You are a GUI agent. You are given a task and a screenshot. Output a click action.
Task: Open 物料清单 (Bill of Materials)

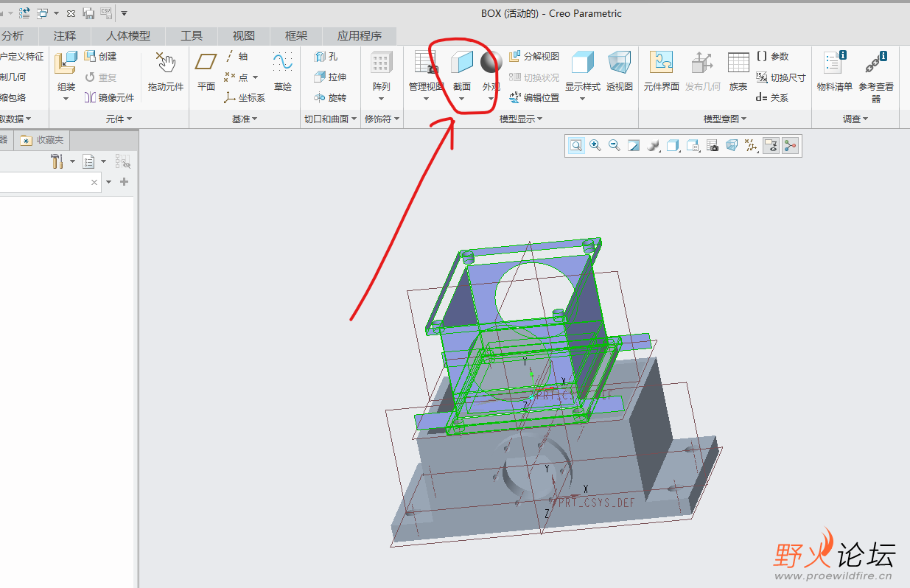tap(834, 71)
